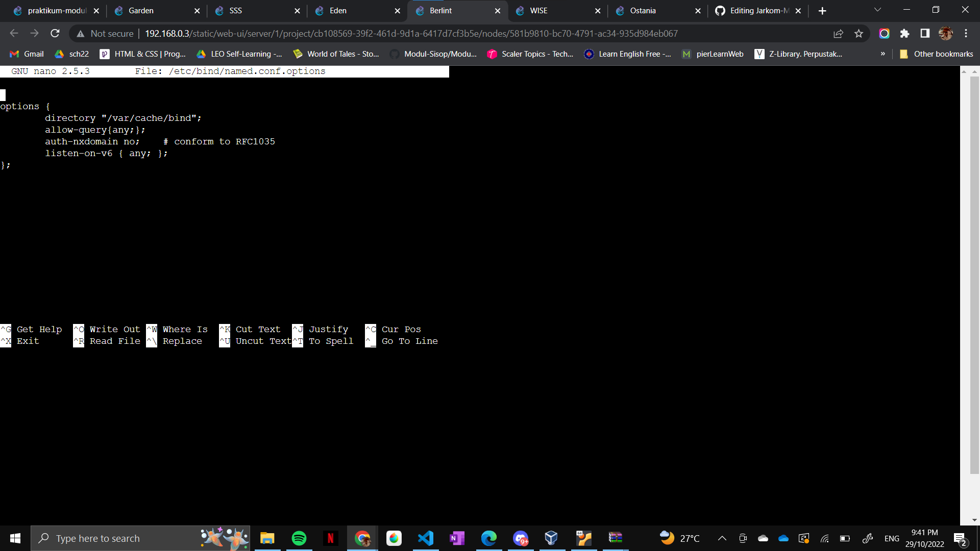Toggle the browser side panel icon
Image resolution: width=980 pixels, height=551 pixels.
pyautogui.click(x=925, y=34)
